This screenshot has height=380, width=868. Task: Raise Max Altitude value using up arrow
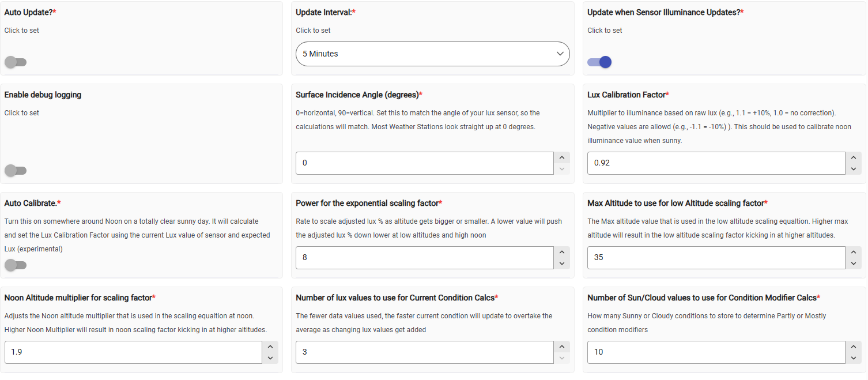tap(854, 252)
